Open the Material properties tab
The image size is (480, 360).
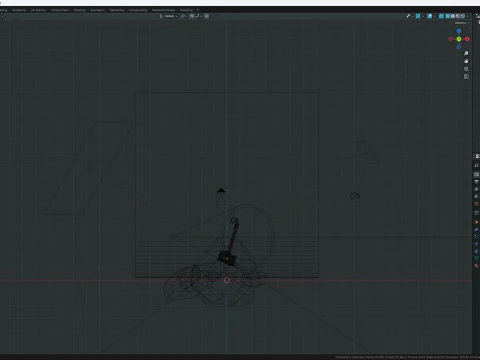pyautogui.click(x=477, y=266)
